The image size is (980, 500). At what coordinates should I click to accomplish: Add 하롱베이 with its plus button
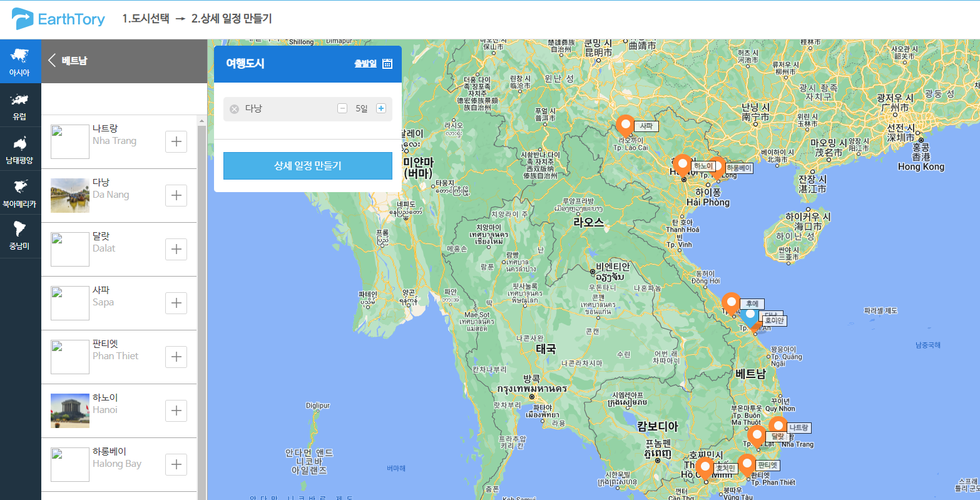(x=176, y=464)
